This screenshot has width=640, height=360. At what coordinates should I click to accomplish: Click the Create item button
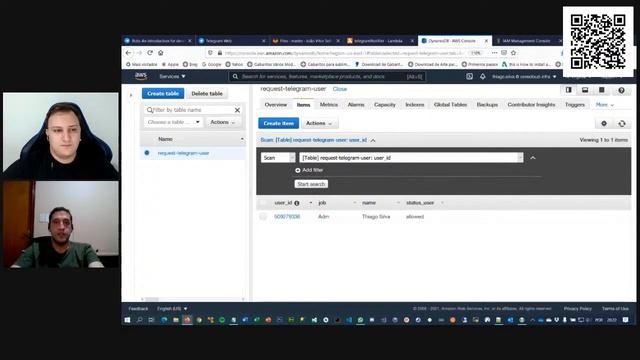278,123
